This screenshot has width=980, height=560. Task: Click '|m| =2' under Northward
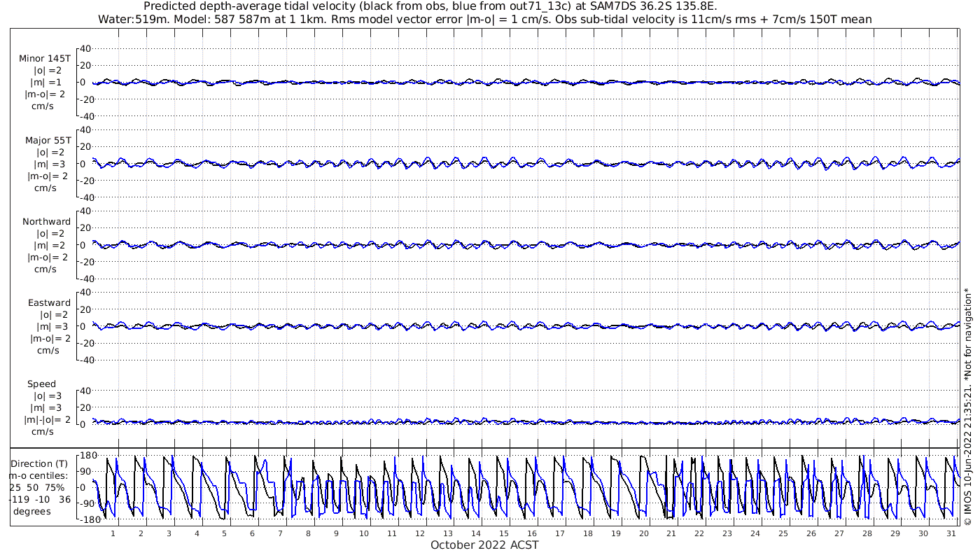pos(49,246)
